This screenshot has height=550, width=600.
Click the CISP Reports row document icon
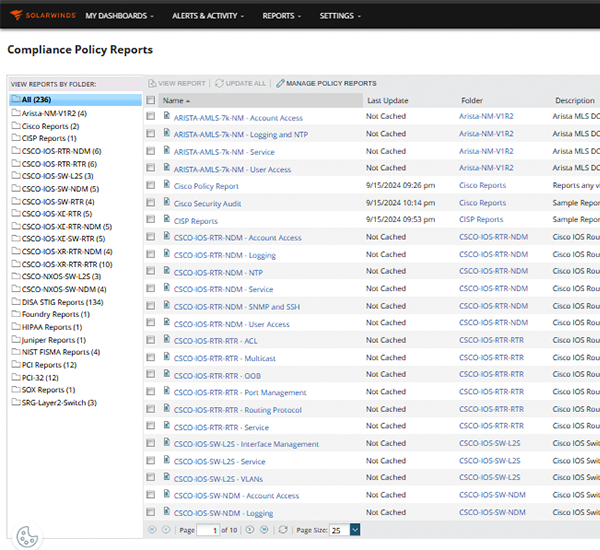166,219
